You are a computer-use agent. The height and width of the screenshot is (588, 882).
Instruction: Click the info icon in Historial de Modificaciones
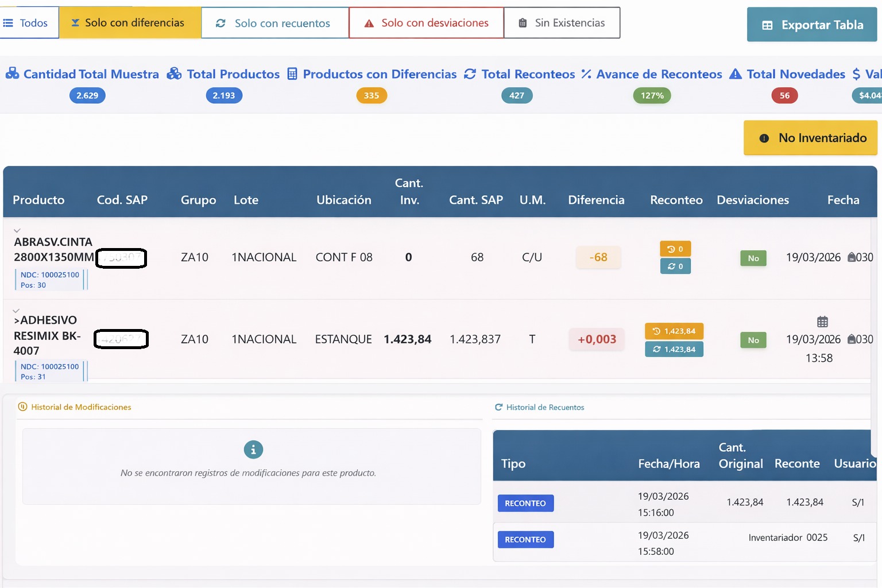[x=253, y=450]
